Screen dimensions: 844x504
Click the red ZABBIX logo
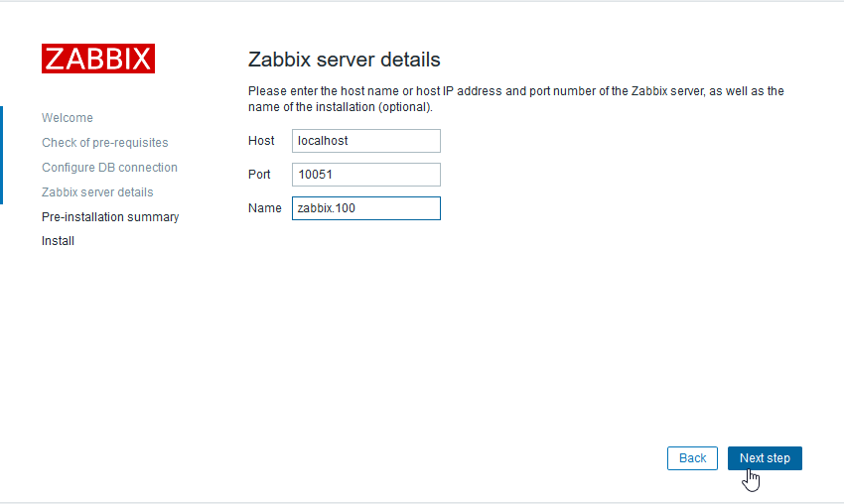tap(98, 59)
